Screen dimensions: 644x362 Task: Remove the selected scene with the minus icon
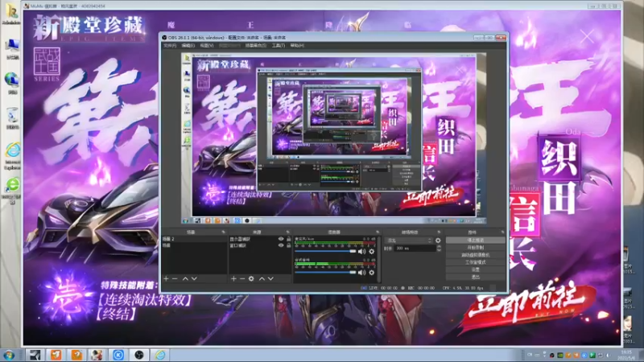point(175,278)
